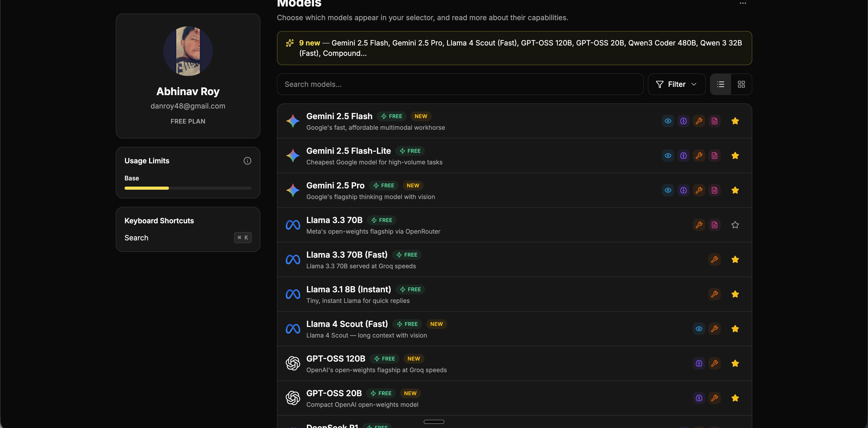Click 'Google's flagship thinking model with vision' text
Screen dimensions: 868x428
coord(371,197)
